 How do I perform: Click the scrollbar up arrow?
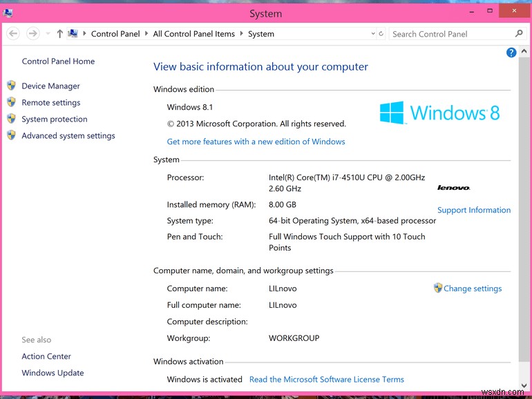524,51
